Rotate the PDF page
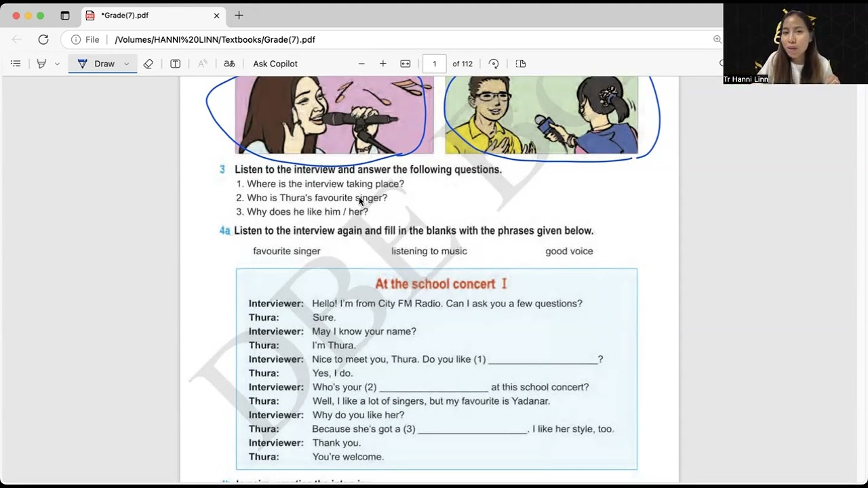The width and height of the screenshot is (868, 488). 494,64
